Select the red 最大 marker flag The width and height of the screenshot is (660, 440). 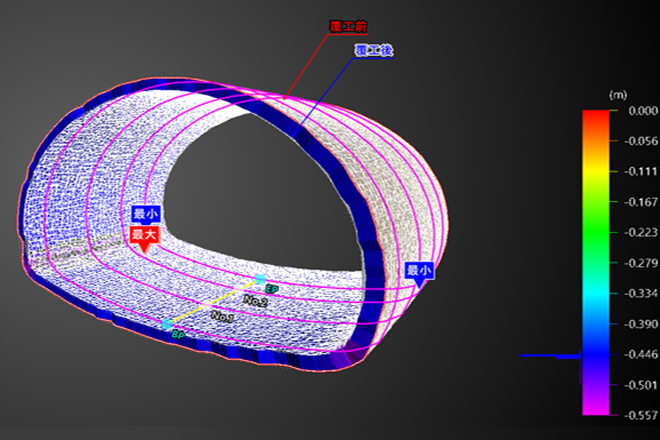(x=145, y=235)
